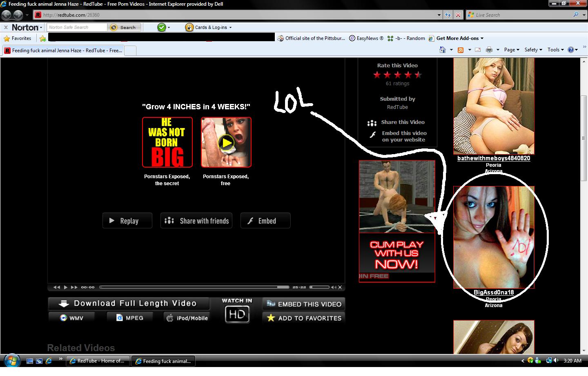
Task: Rate the video using the fifth star
Action: (418, 75)
